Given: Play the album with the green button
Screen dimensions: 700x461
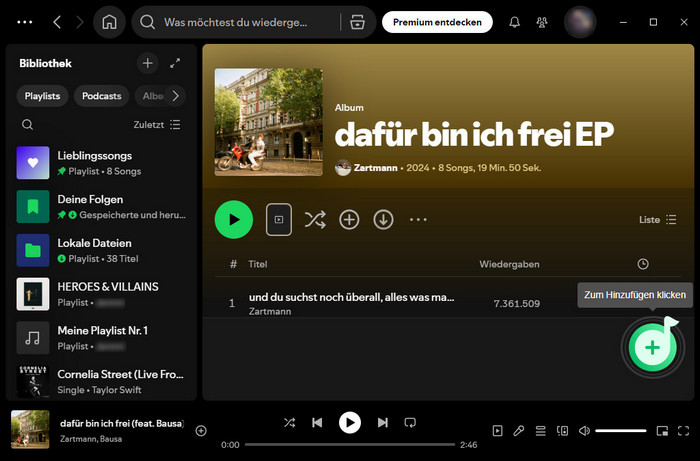Looking at the screenshot, I should click(234, 220).
